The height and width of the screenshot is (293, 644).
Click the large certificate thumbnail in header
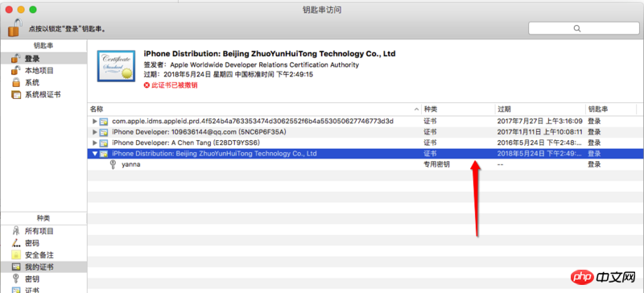coord(117,66)
